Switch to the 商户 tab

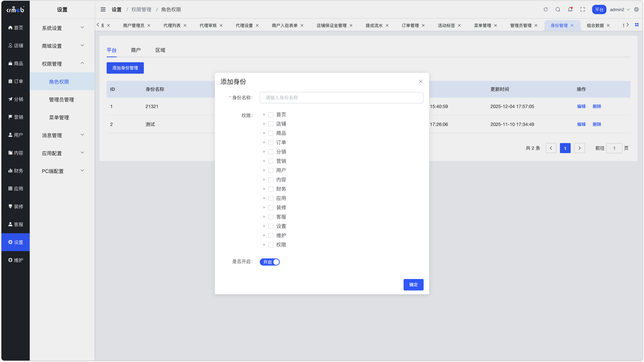[136, 50]
